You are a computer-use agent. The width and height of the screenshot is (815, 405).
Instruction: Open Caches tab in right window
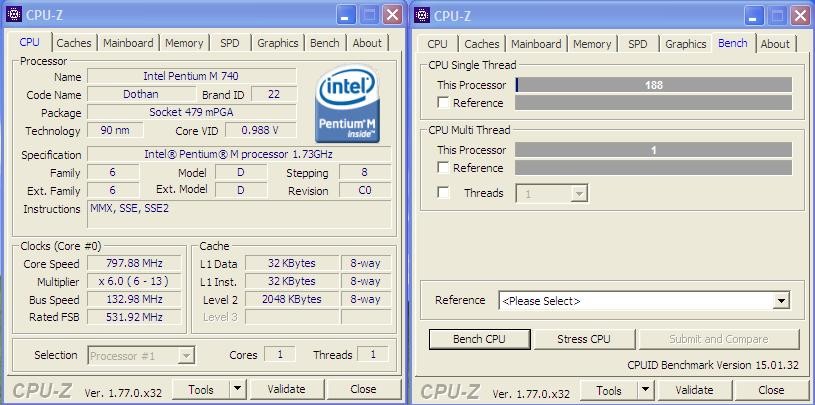tap(482, 44)
